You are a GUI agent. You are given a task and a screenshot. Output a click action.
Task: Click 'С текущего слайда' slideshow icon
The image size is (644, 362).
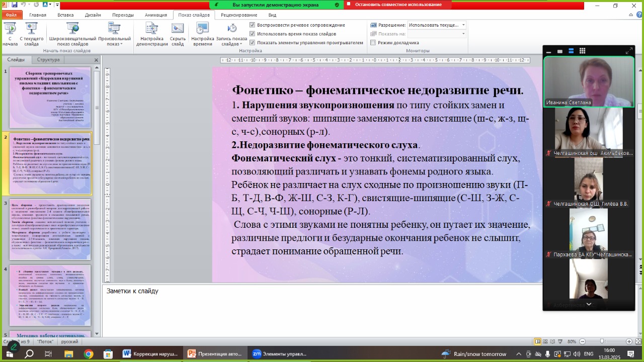pyautogui.click(x=31, y=30)
